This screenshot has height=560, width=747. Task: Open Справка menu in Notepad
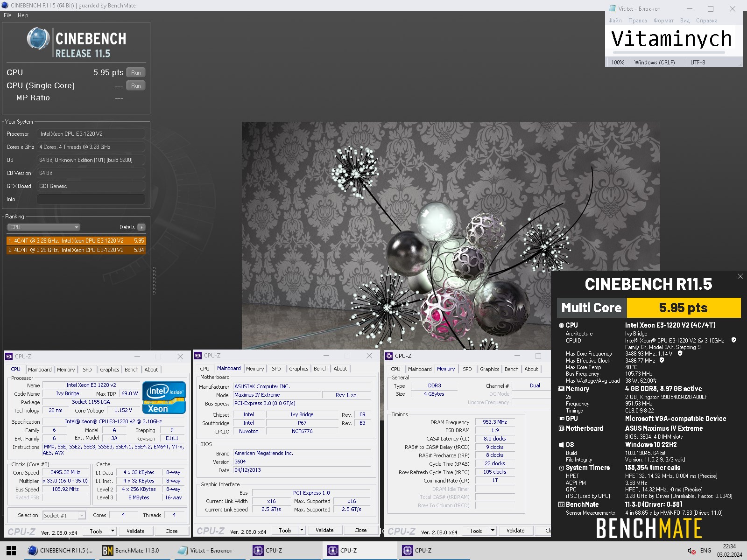click(706, 21)
